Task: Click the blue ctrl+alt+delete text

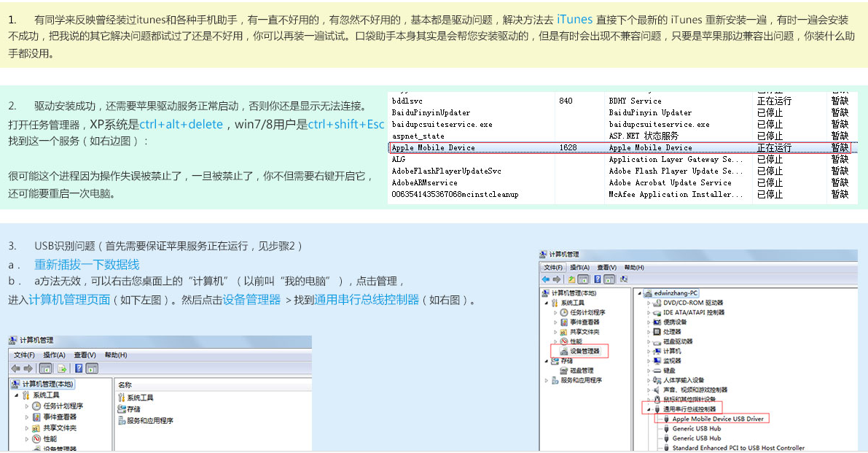Action: point(181,124)
